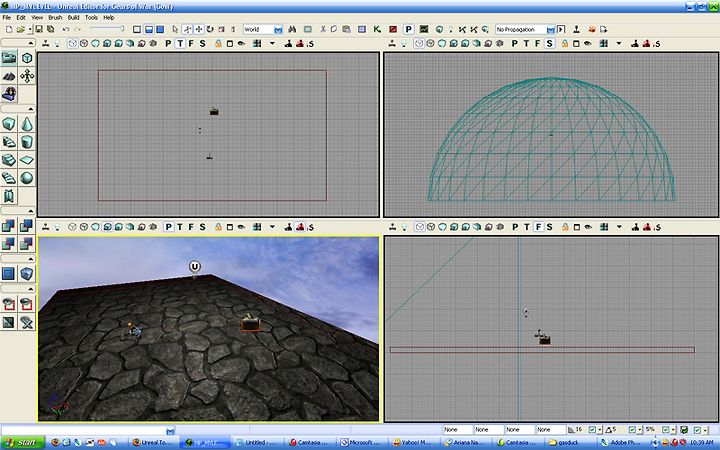Build a Cone brush from toolbox

click(x=27, y=124)
